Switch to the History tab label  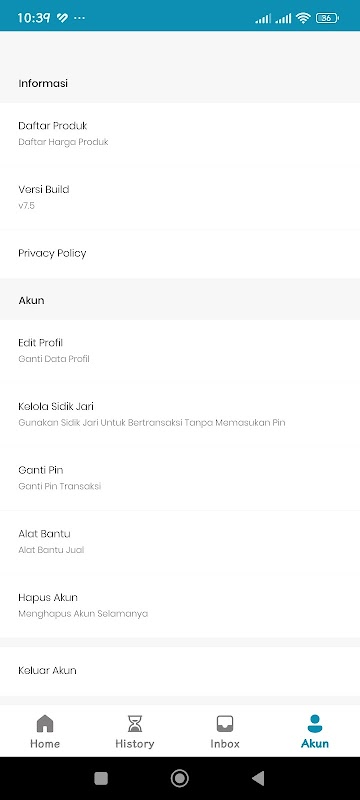135,744
